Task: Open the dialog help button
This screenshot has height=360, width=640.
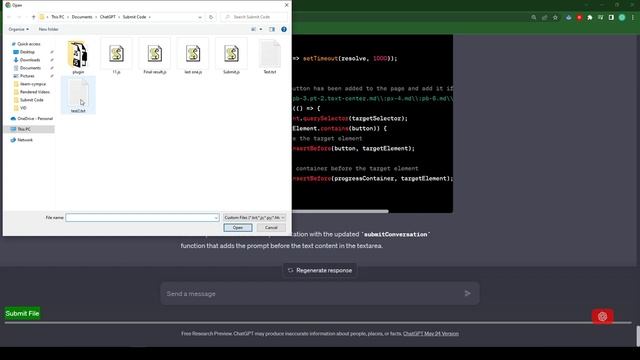Action: [284, 29]
